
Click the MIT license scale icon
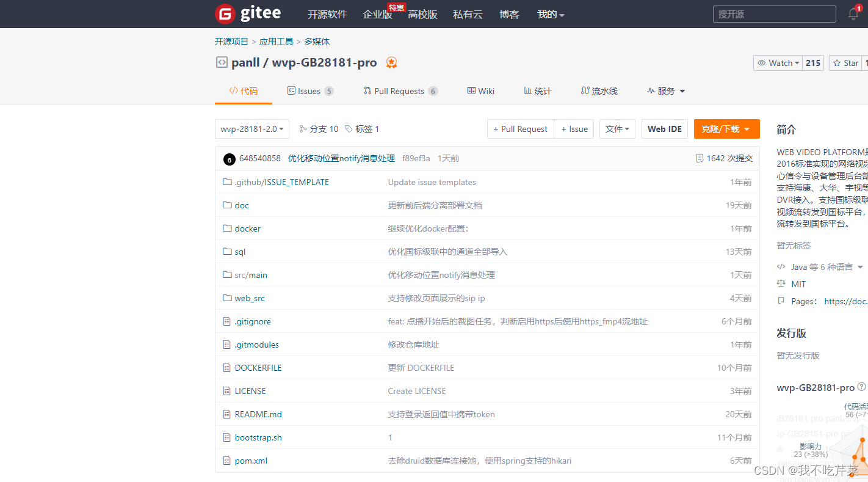click(x=781, y=284)
